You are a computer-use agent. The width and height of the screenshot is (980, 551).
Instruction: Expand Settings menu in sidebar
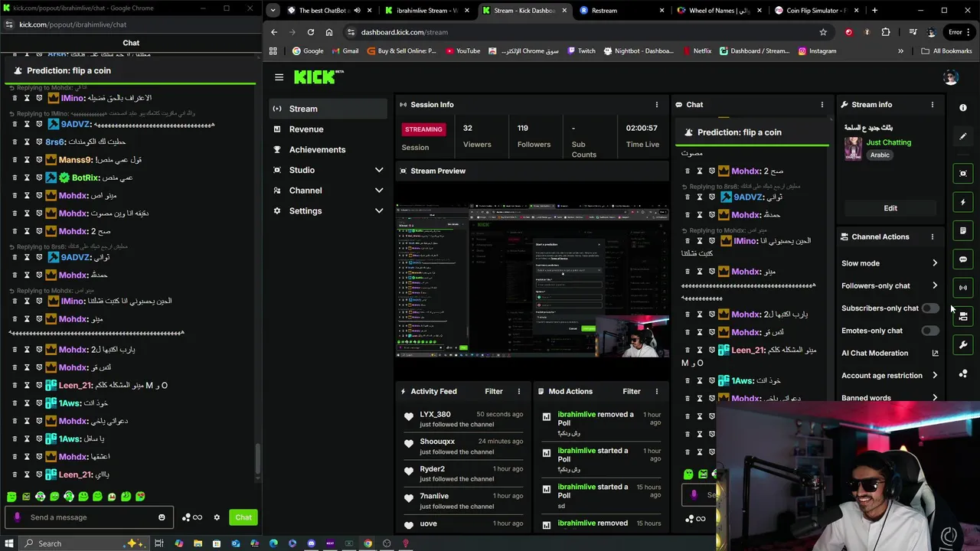point(379,211)
